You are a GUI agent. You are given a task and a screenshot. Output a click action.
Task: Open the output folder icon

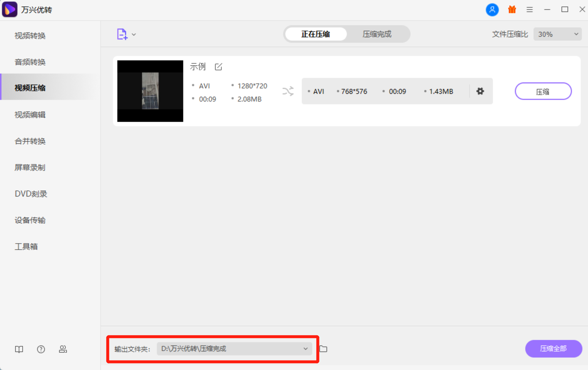tap(323, 349)
